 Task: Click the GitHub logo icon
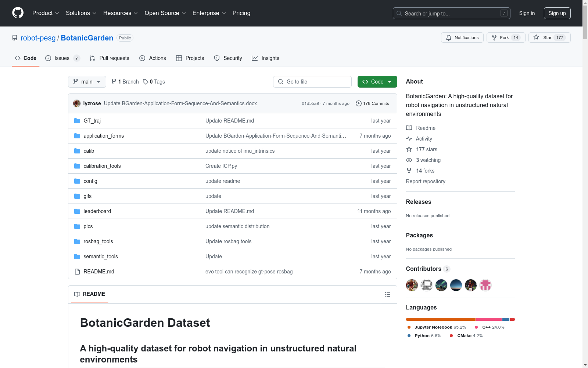click(18, 13)
